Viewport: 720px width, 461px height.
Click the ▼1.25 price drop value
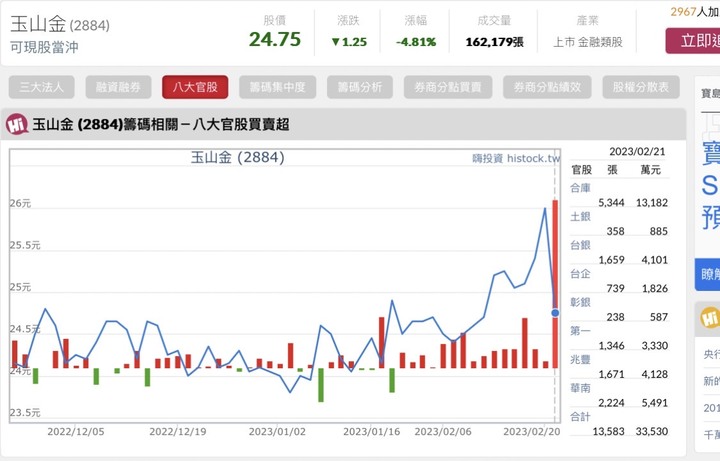click(349, 42)
